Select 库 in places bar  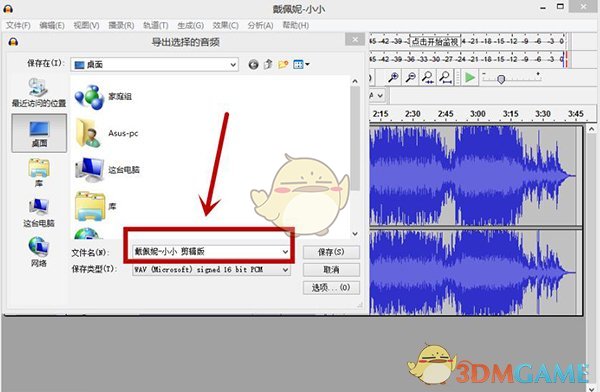tap(39, 173)
